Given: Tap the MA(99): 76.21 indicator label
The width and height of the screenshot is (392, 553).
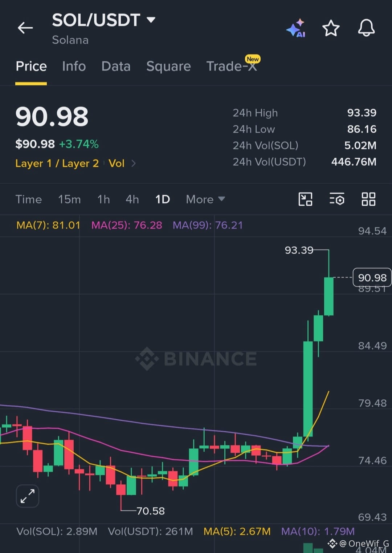Looking at the screenshot, I should click(x=208, y=225).
